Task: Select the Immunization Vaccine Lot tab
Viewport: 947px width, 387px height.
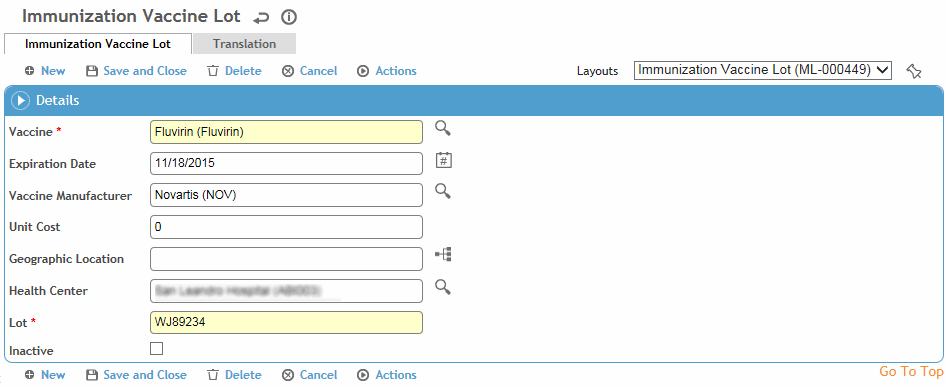Action: (98, 43)
